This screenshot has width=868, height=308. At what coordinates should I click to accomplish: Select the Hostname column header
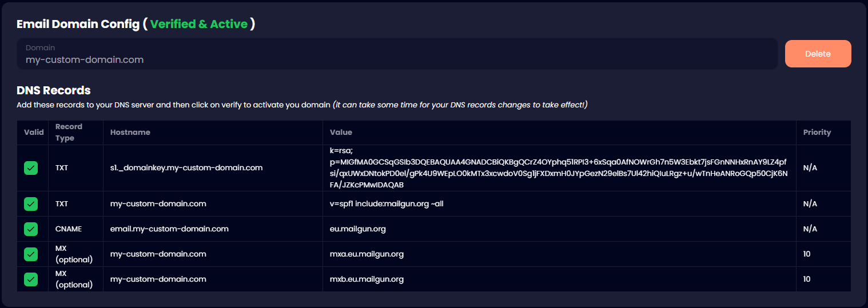(x=130, y=132)
